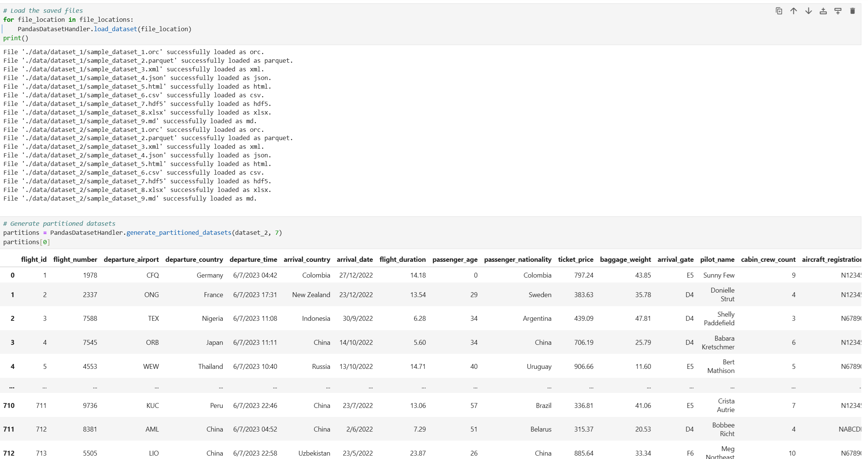Insert a new cell above
The width and height of the screenshot is (868, 459).
[823, 11]
